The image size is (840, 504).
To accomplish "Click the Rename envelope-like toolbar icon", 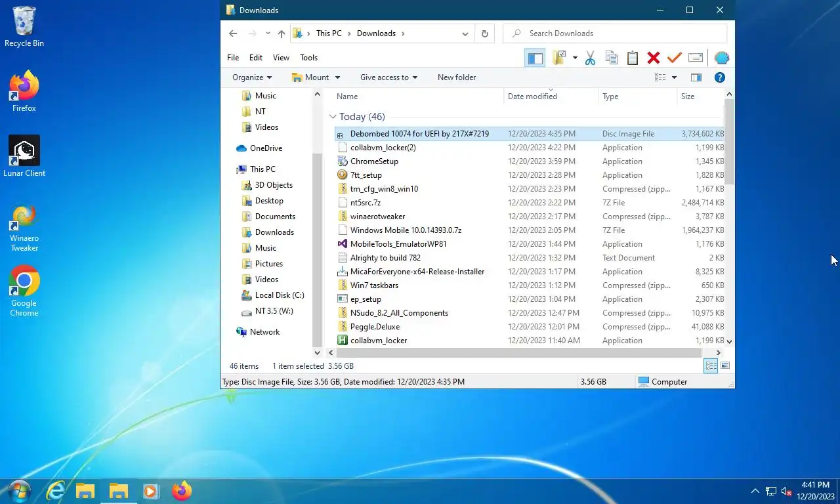I will 696,58.
